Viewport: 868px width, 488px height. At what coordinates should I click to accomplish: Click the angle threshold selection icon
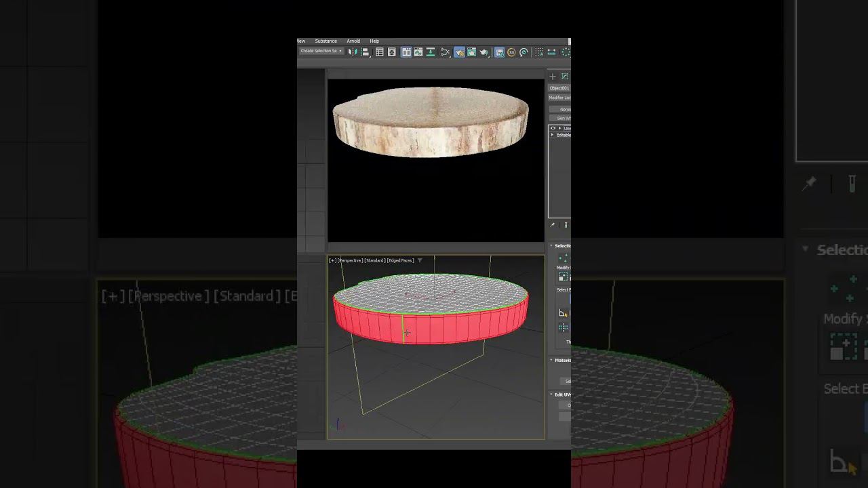coord(564,313)
